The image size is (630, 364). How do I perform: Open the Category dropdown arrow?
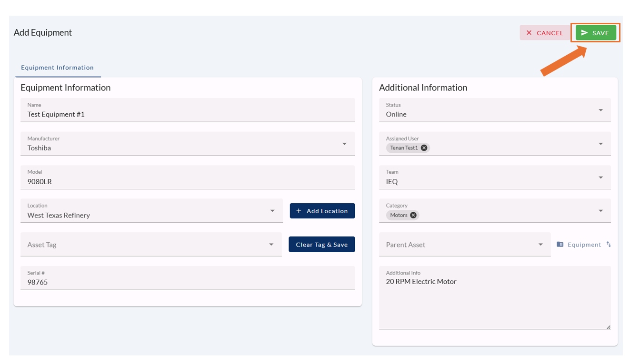click(600, 211)
